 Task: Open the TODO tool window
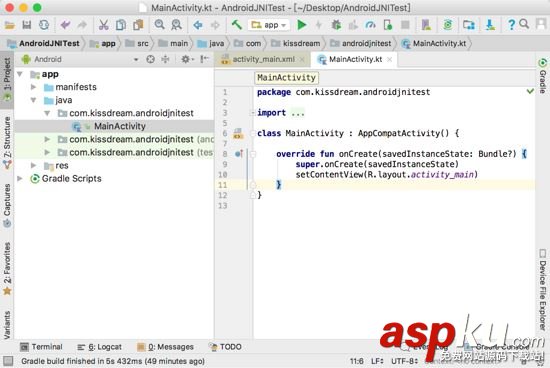click(225, 347)
